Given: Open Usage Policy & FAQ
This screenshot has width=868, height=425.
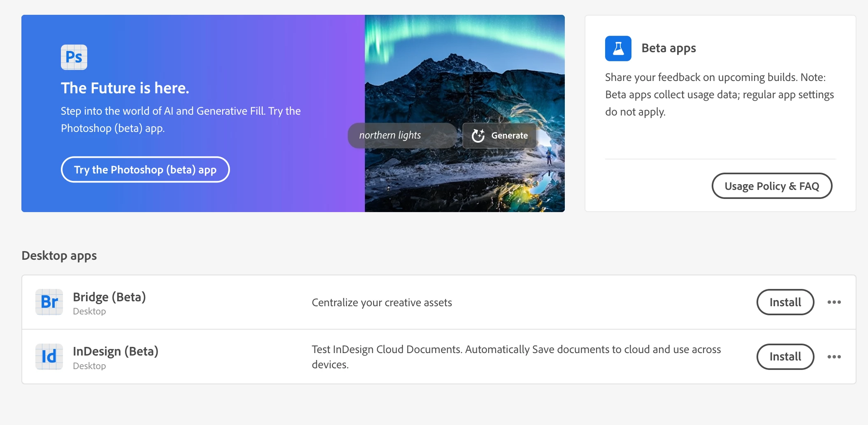Looking at the screenshot, I should coord(772,186).
